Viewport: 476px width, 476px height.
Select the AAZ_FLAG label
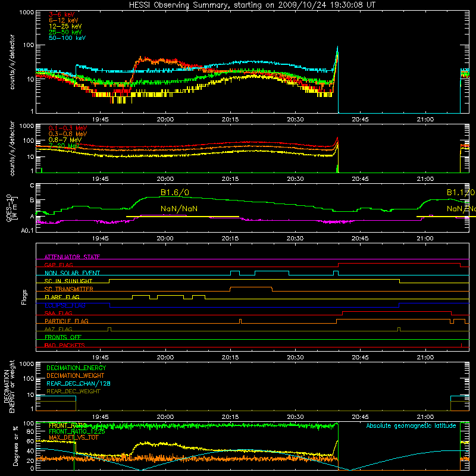(x=58, y=329)
